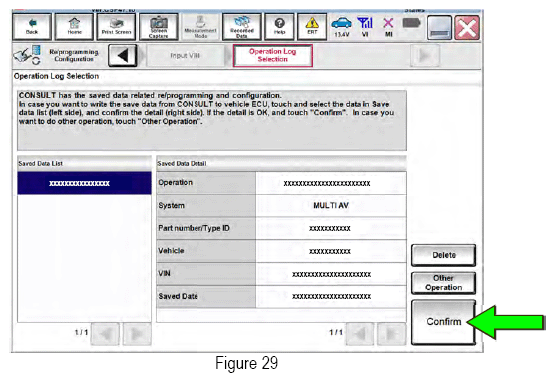
Task: Check vehicle battery voltage 13.4V icon
Action: click(341, 27)
